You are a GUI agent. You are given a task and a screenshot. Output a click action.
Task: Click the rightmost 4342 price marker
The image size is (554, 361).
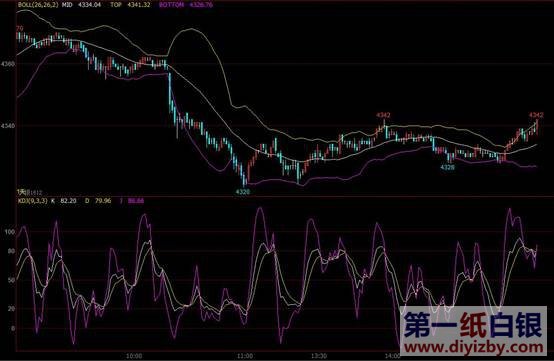pos(536,115)
